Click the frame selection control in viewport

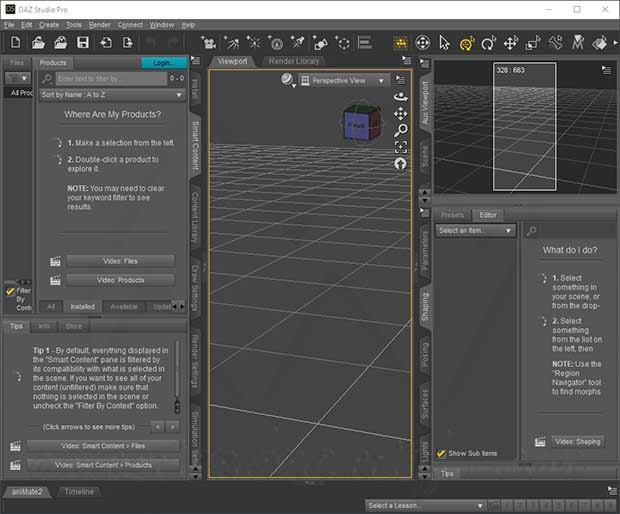coord(401,147)
